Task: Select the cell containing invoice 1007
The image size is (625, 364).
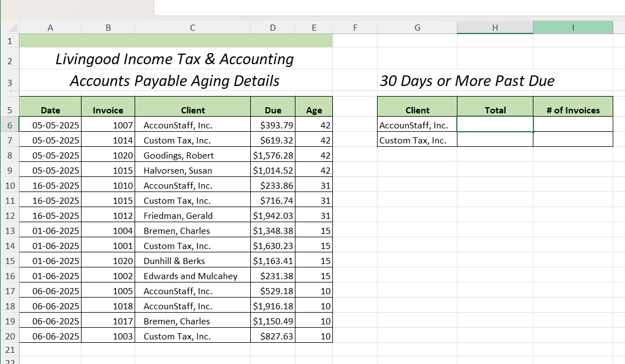Action: [108, 125]
